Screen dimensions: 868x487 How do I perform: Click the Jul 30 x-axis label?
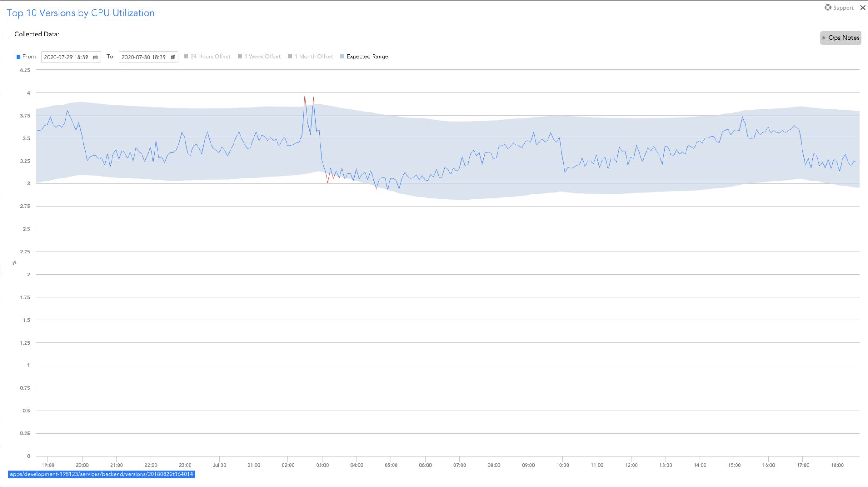(220, 465)
